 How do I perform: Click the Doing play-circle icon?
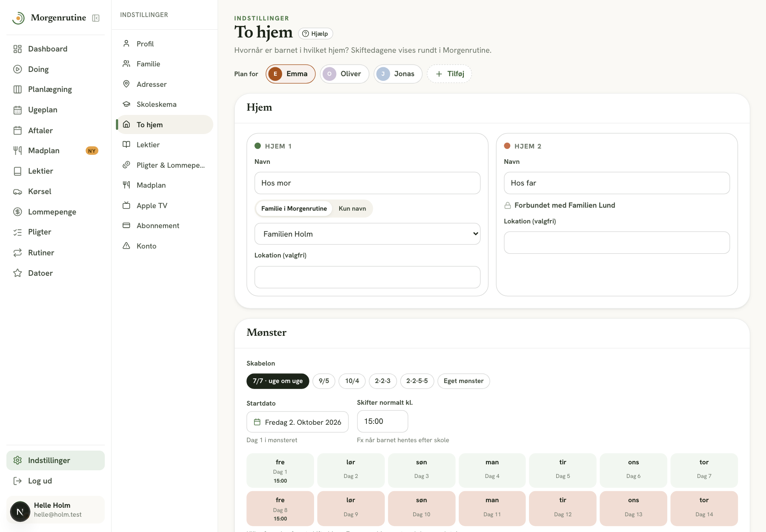click(x=17, y=69)
